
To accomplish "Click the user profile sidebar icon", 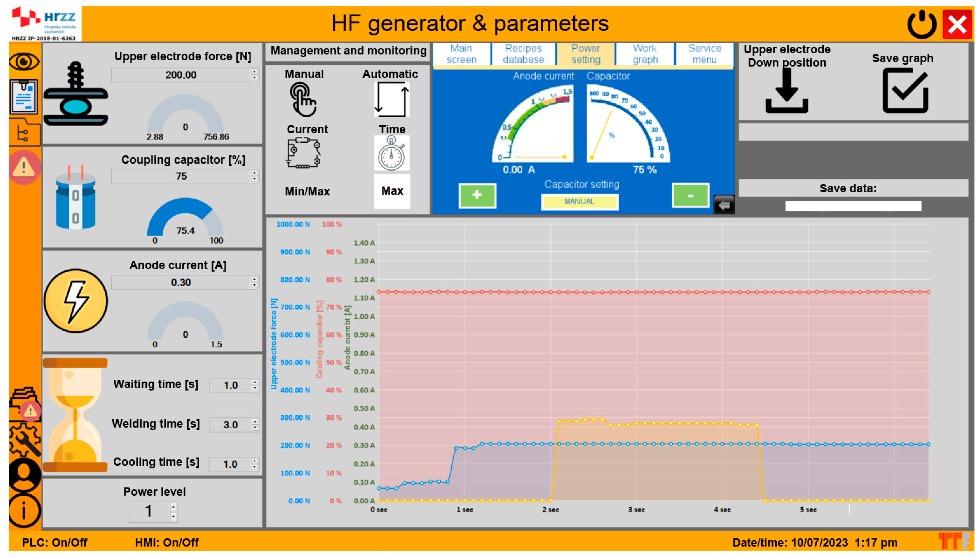I will (x=24, y=474).
